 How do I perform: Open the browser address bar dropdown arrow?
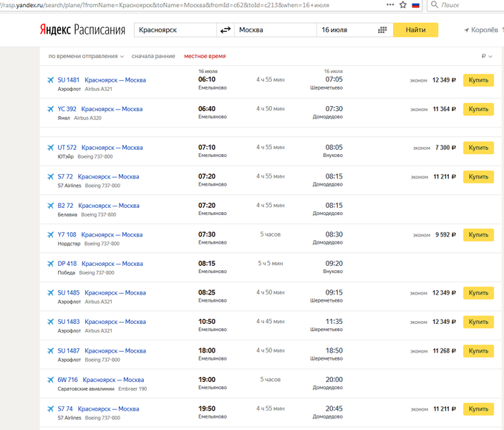(x=389, y=5)
